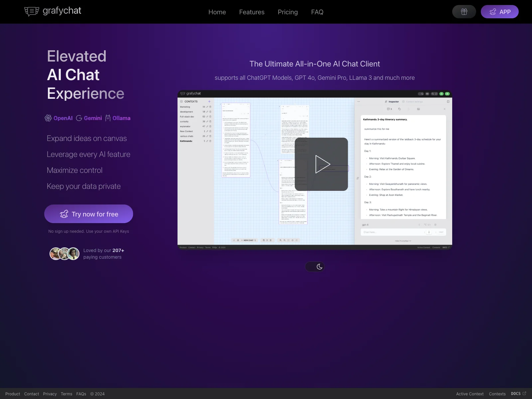
Task: Click 'Leverage every AI feature' text
Action: (x=88, y=154)
